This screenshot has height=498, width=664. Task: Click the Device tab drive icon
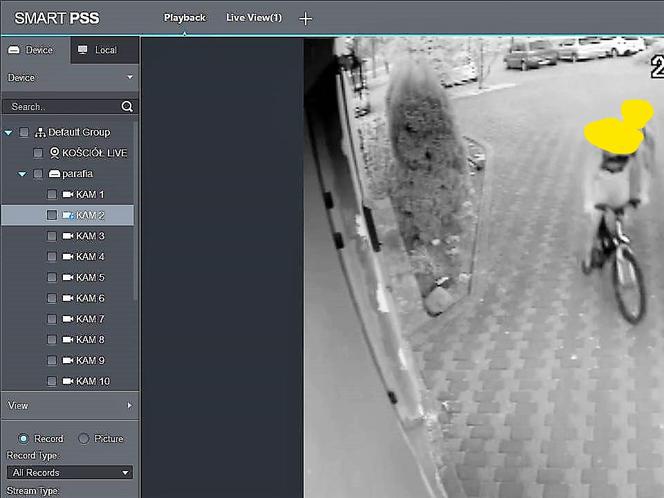(x=14, y=50)
